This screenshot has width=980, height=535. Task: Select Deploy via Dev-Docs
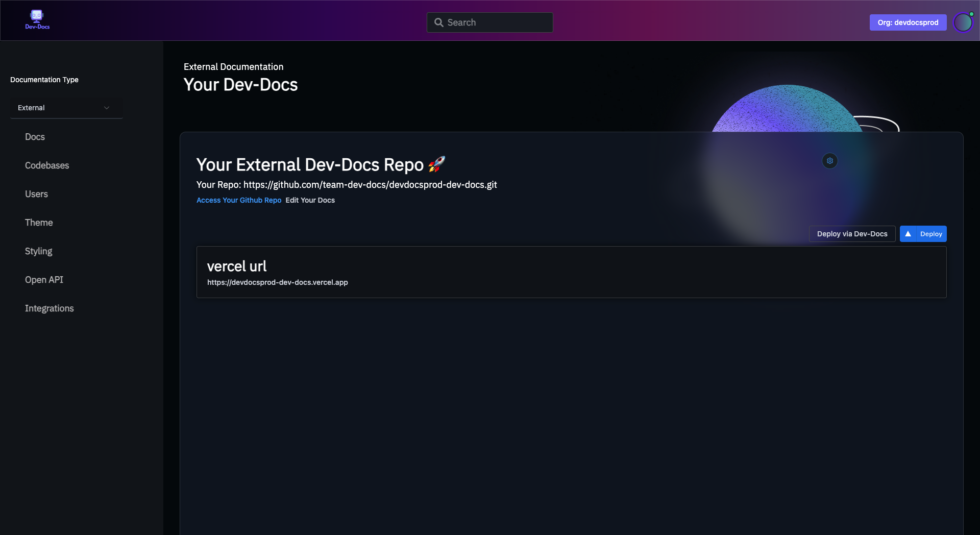[x=852, y=234]
